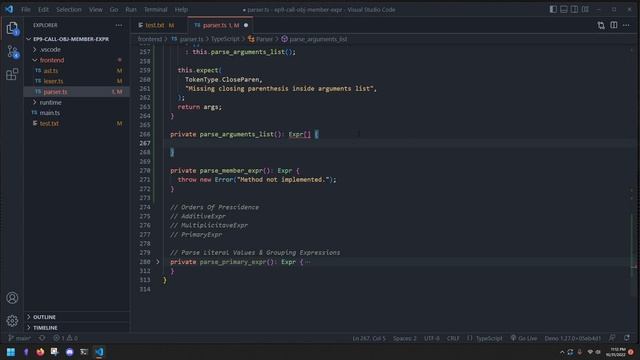Open the Accounts menu icon

[x=12, y=298]
